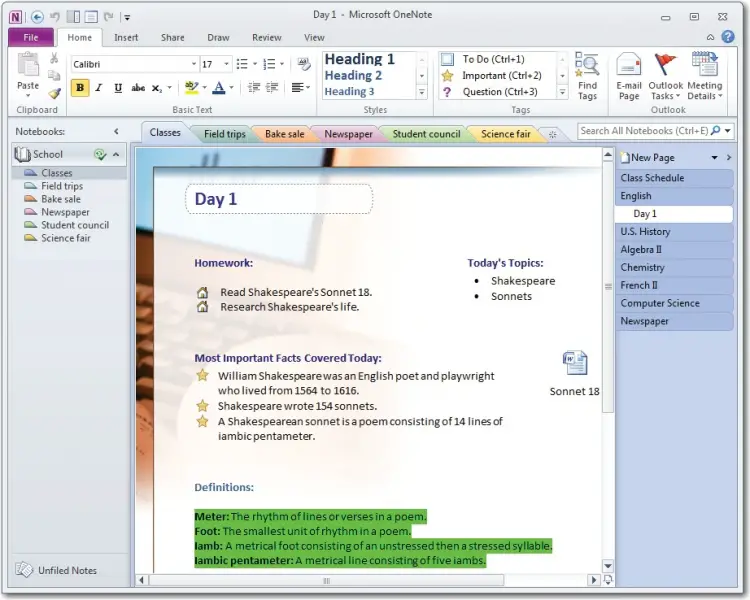Increase indent of the paragraph
Image resolution: width=750 pixels, height=600 pixels.
click(272, 88)
